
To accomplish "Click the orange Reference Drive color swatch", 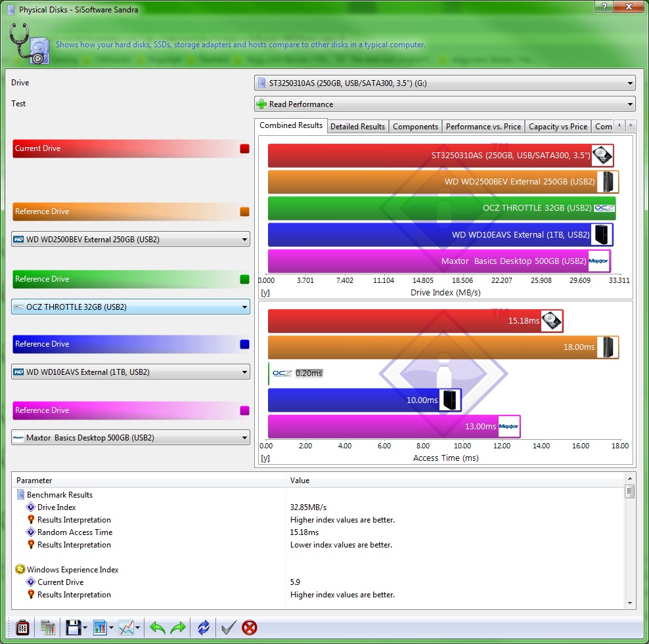I will click(x=244, y=211).
